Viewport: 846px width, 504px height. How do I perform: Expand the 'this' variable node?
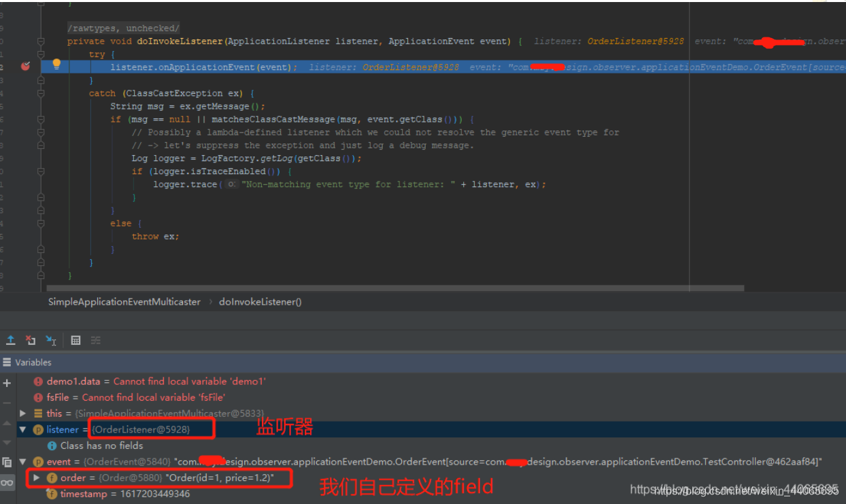click(x=23, y=414)
